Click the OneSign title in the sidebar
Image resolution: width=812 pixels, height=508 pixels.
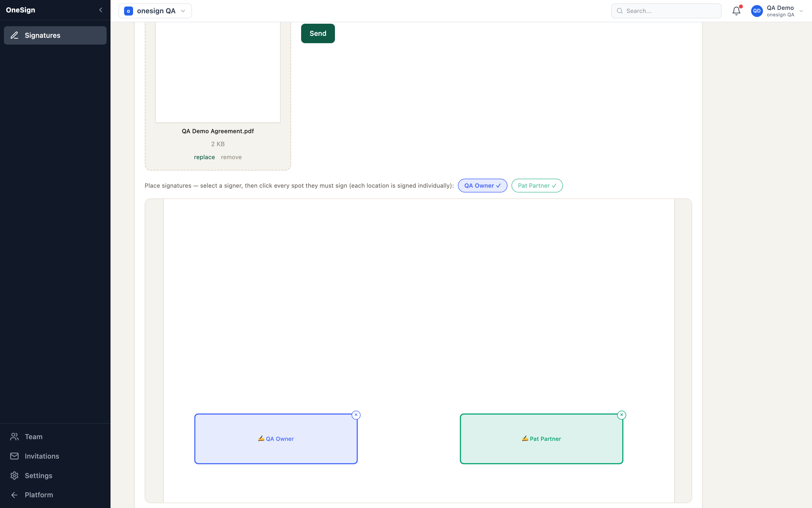[x=21, y=10]
